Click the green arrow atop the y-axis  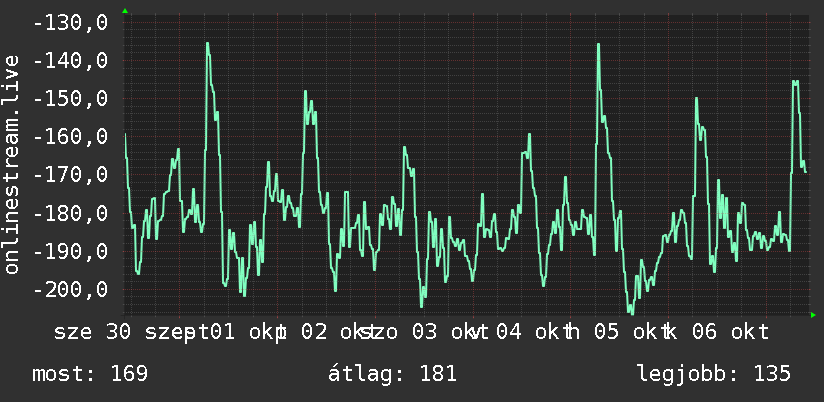pos(125,11)
